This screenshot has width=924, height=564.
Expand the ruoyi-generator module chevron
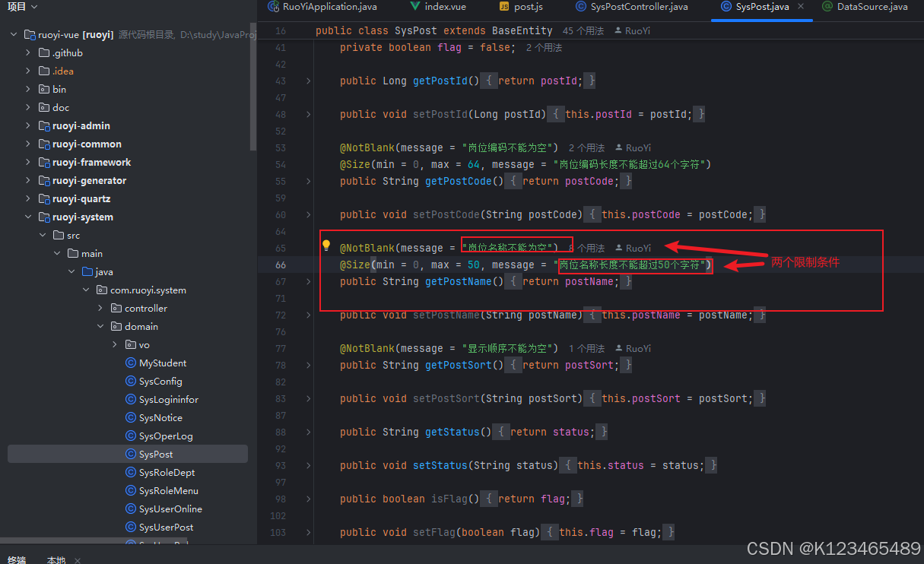(x=28, y=181)
